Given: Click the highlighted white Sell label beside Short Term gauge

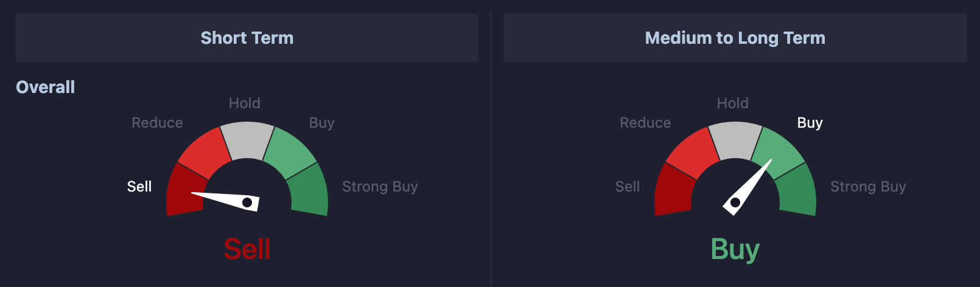Looking at the screenshot, I should 139,187.
